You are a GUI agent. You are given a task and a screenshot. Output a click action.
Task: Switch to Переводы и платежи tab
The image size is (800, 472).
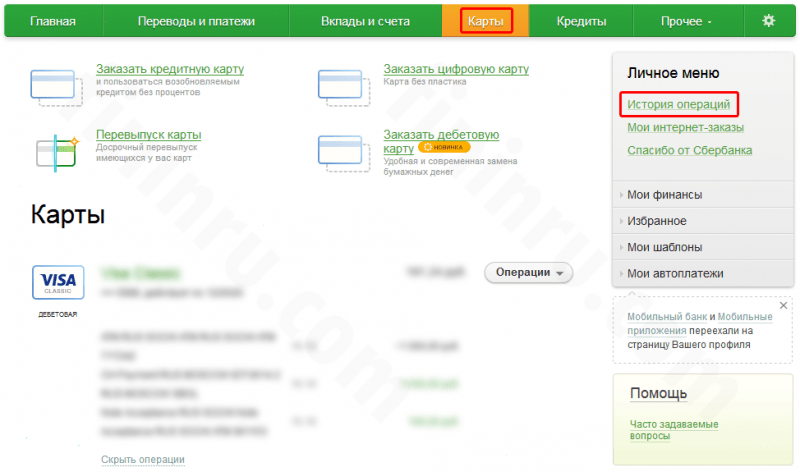click(196, 21)
